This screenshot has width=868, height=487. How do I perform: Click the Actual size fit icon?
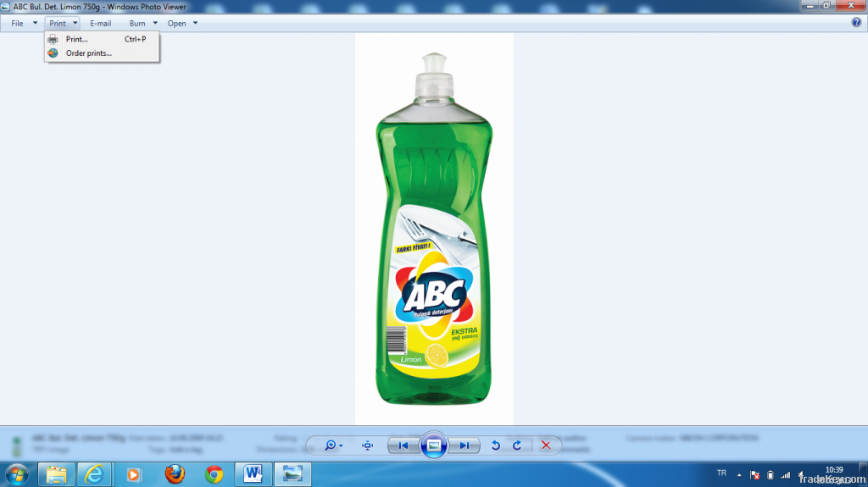(368, 445)
